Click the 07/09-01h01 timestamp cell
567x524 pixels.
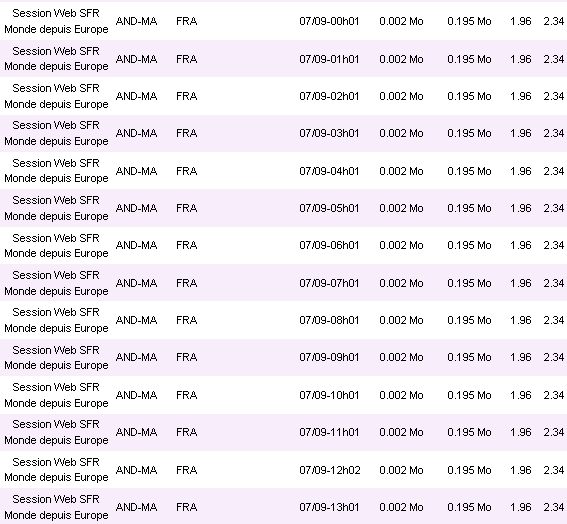329,59
